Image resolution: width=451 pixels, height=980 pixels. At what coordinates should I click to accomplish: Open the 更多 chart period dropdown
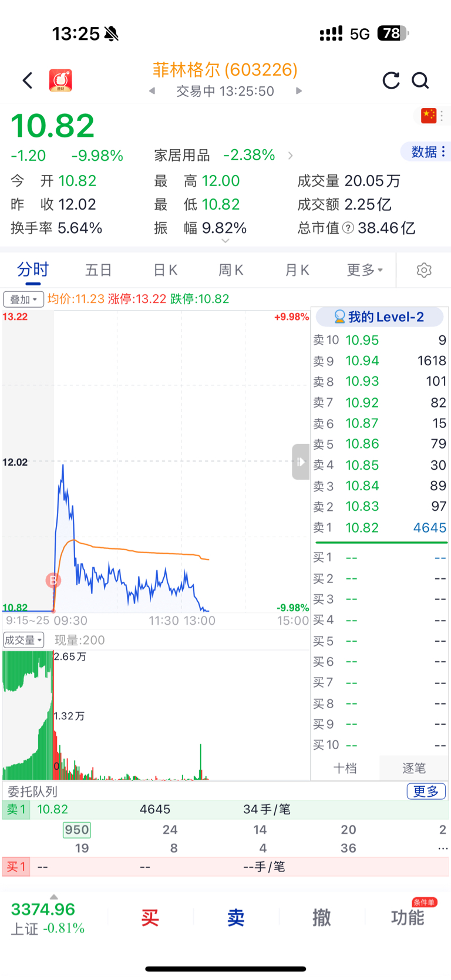click(365, 270)
